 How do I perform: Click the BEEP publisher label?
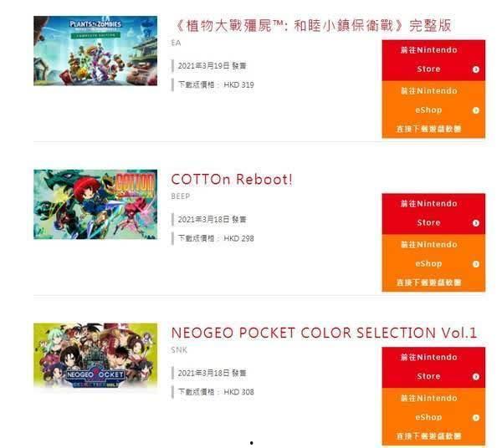click(x=181, y=196)
